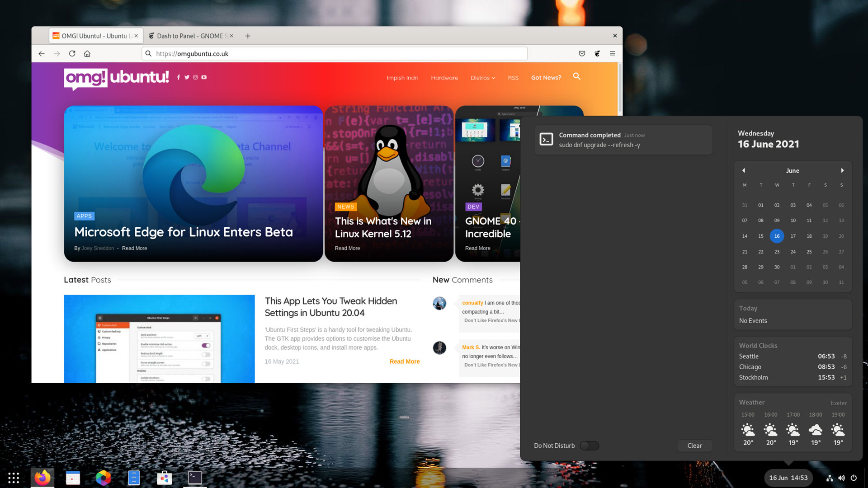868x488 pixels.
Task: Select day 30 in the calendar
Action: [777, 267]
